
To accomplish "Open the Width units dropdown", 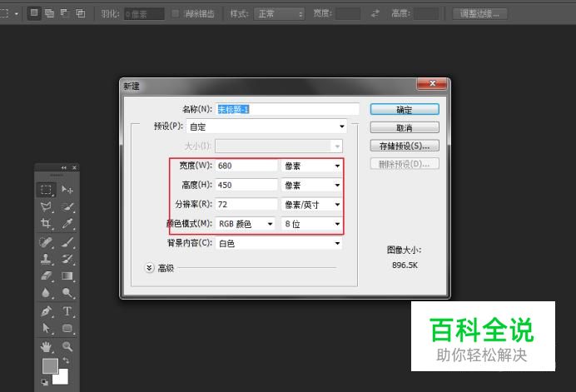I will coord(311,166).
